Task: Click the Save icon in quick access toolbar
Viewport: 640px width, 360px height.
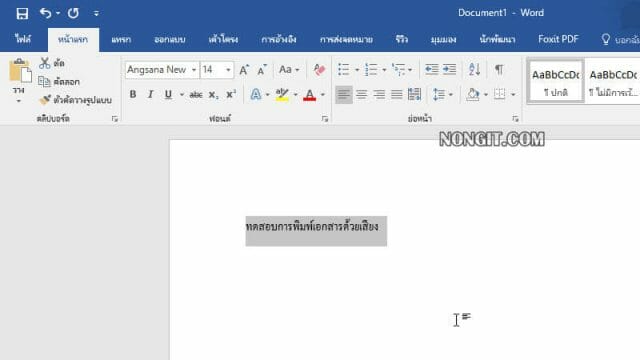Action: (x=22, y=13)
